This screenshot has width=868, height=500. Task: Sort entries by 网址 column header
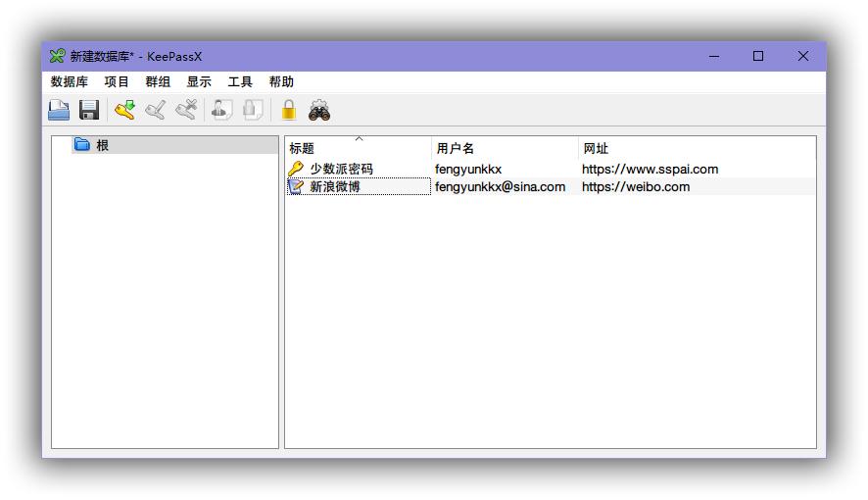coord(697,148)
